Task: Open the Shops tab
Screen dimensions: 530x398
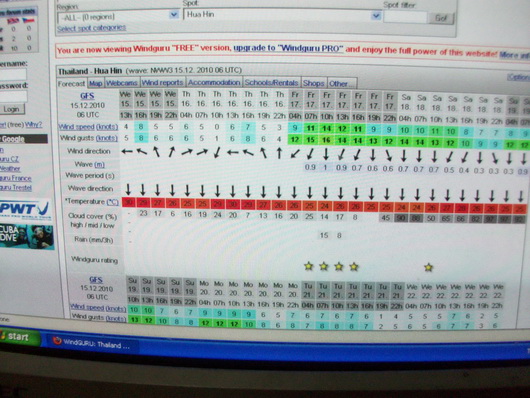Action: 314,83
